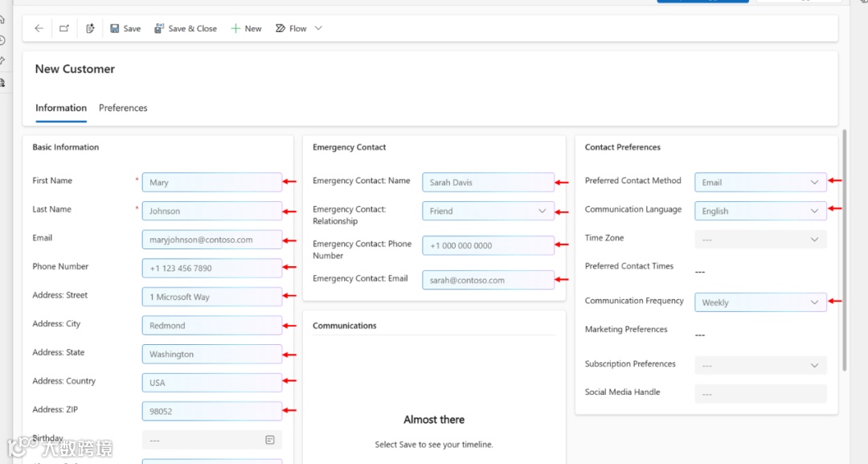
Task: Click the Address: Street field
Action: tap(212, 297)
